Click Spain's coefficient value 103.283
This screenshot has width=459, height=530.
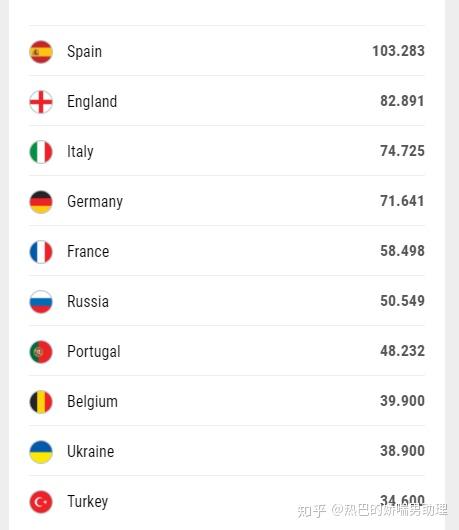(x=398, y=51)
